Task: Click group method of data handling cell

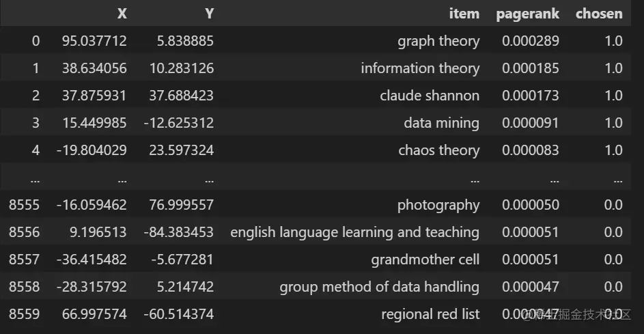Action: click(379, 287)
